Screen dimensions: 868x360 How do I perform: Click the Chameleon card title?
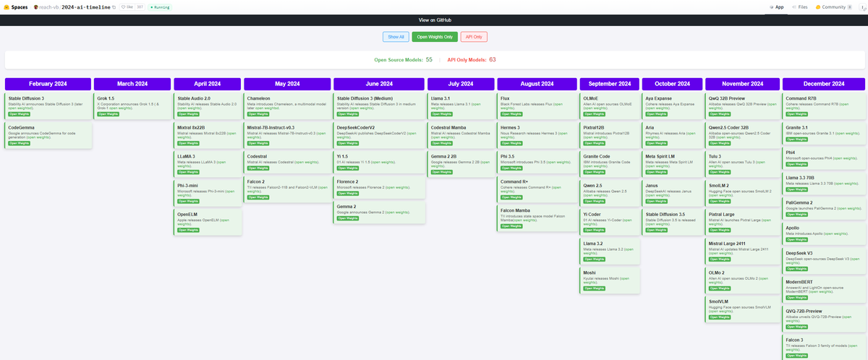(x=259, y=98)
